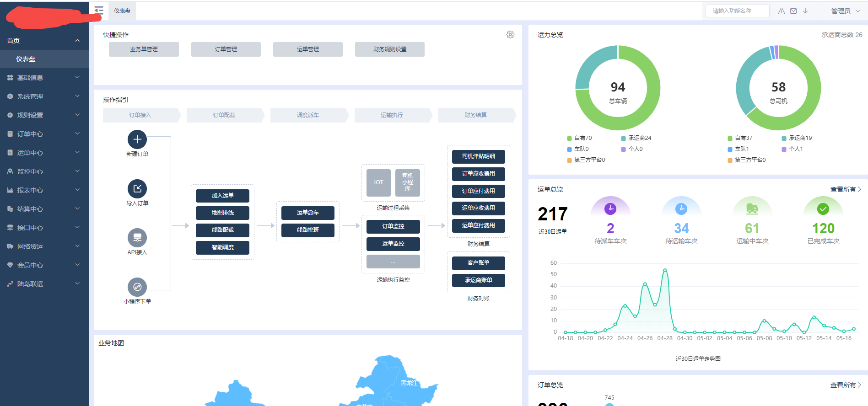The image size is (868, 406).
Task: Switch to the 仪表盘 tab
Action: click(x=122, y=11)
